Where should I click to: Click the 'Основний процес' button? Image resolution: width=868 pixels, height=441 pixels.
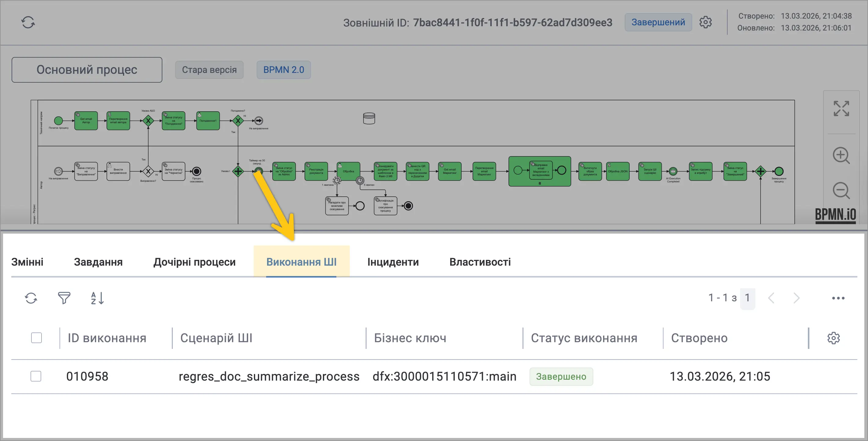(x=87, y=70)
